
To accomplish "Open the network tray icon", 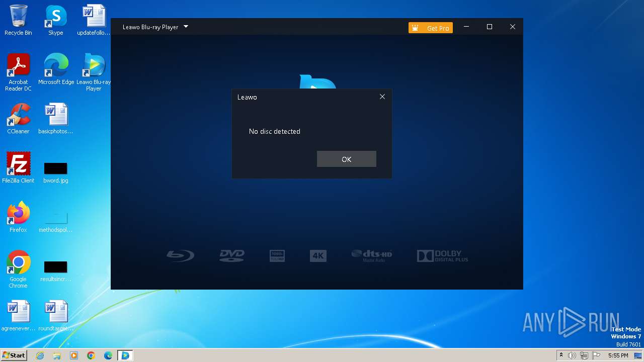I will [x=584, y=355].
